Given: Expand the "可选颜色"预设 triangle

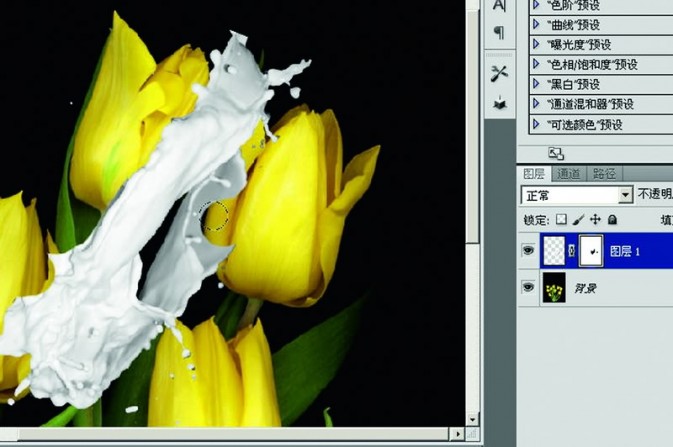Looking at the screenshot, I should click(536, 124).
